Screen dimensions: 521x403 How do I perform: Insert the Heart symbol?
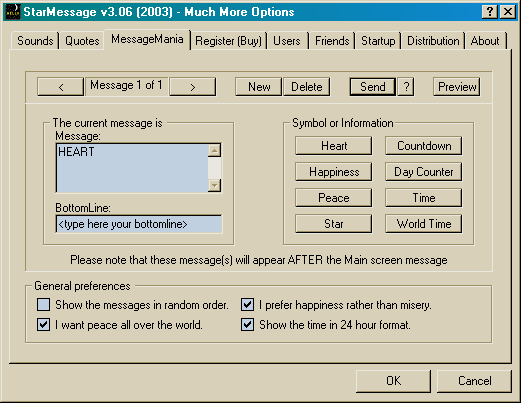[x=334, y=146]
